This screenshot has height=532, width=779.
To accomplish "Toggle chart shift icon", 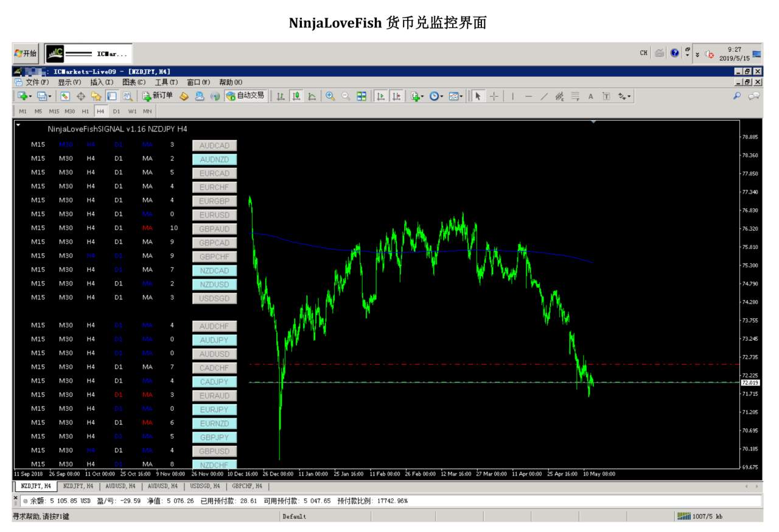I will 396,96.
